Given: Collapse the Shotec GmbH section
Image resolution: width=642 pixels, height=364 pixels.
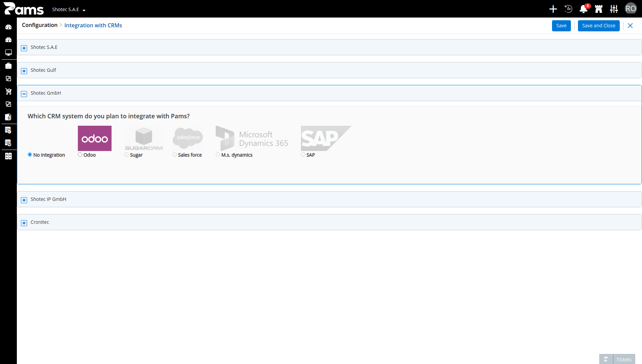Looking at the screenshot, I should coord(24,94).
